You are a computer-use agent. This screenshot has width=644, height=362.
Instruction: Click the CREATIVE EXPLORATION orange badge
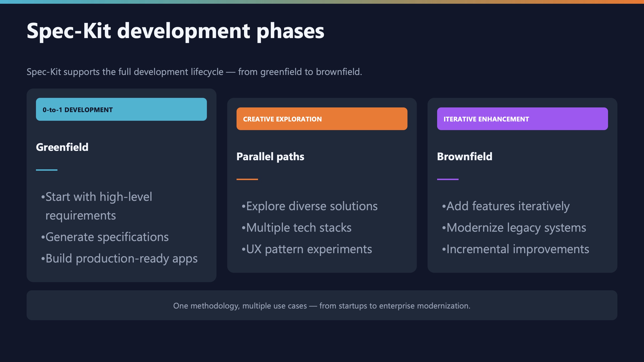coord(322,119)
